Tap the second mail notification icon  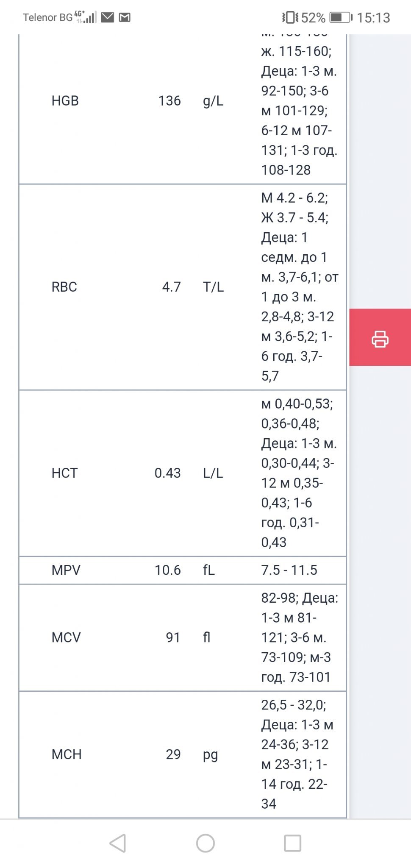125,17
